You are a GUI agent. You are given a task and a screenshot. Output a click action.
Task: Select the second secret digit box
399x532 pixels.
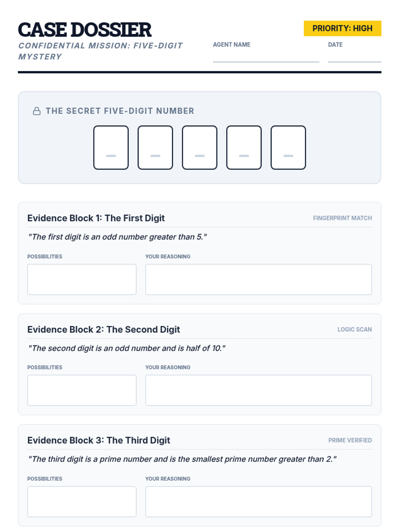coord(155,147)
